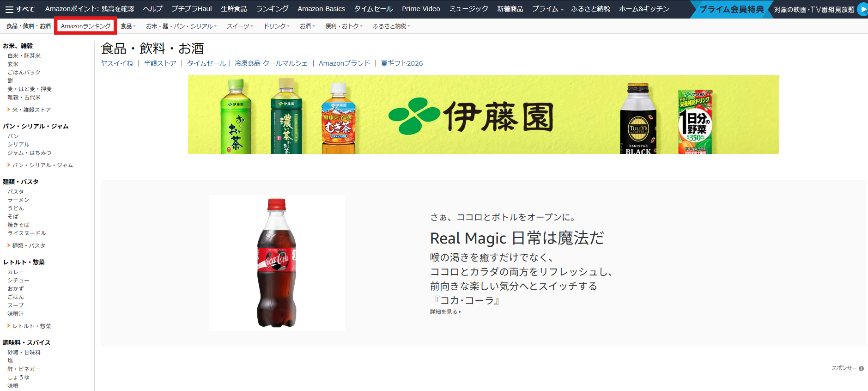The height and width of the screenshot is (391, 868).
Task: Open ホーム&キッチン in the top bar
Action: pos(644,9)
